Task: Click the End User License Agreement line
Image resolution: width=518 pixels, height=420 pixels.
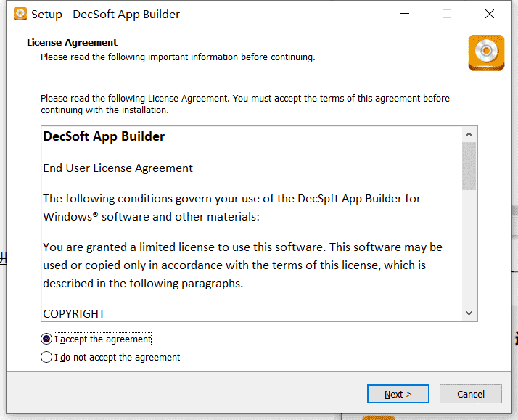Action: pos(118,168)
